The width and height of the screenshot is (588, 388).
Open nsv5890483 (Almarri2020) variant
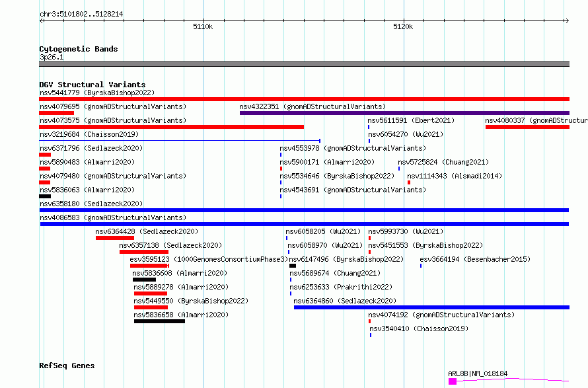pos(87,162)
